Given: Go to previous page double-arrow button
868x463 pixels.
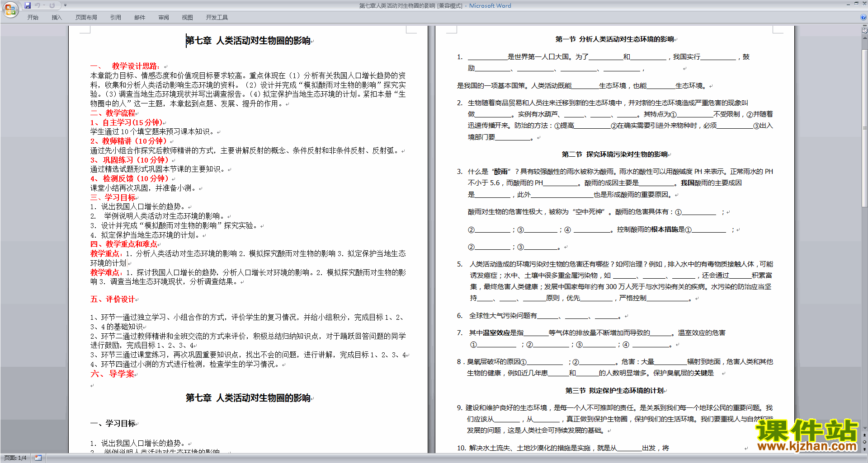Looking at the screenshot, I should click(865, 435).
